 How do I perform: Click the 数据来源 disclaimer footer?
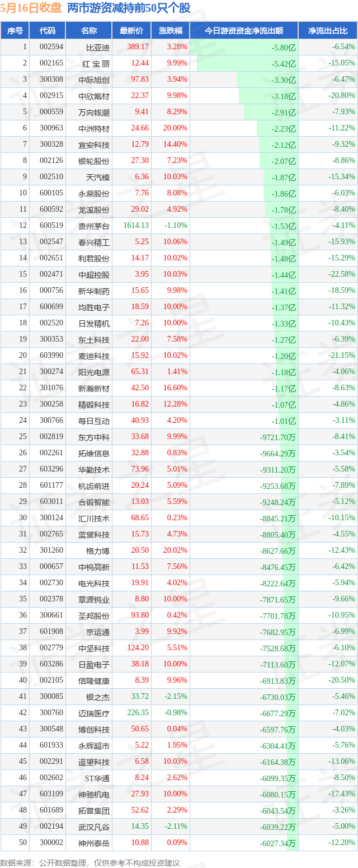[x=91, y=863]
